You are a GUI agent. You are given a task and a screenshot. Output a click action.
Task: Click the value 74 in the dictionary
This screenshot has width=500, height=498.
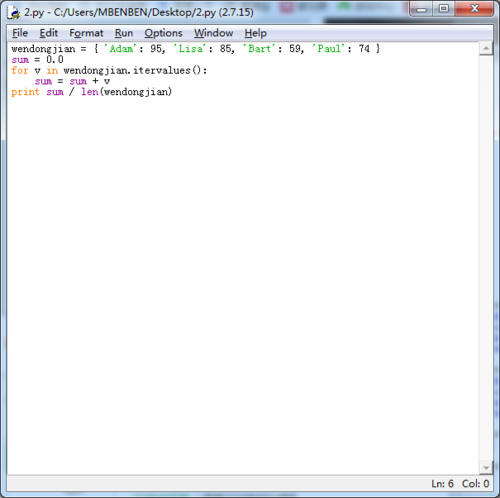[x=364, y=49]
